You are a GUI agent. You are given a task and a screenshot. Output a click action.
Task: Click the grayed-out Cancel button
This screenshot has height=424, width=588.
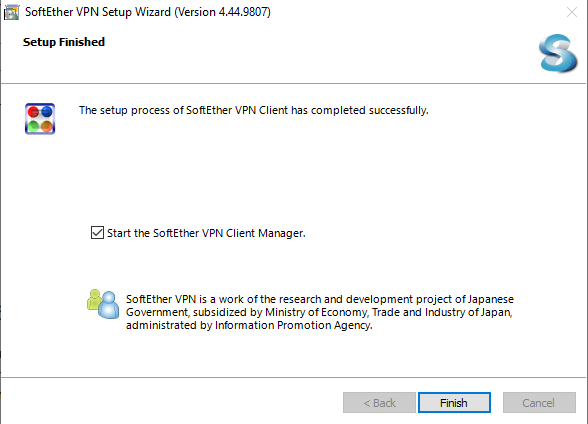coord(539,403)
